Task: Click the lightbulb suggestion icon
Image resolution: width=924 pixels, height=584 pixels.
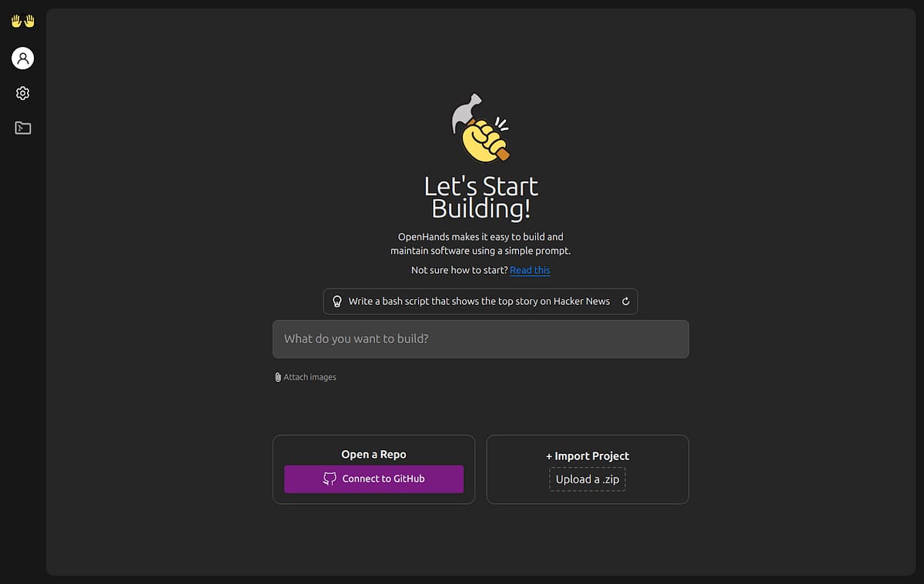Action: click(336, 302)
